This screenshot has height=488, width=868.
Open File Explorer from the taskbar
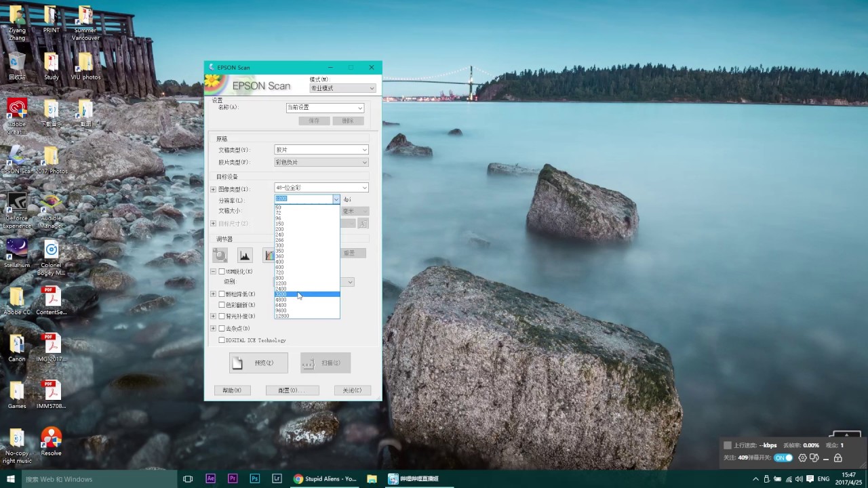coord(372,479)
